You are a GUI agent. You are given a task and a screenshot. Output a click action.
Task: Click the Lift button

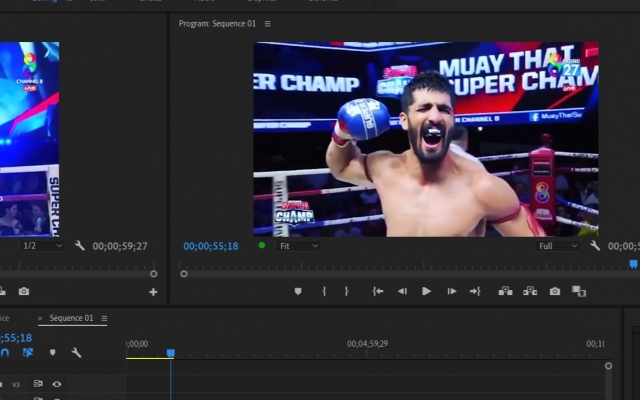(505, 291)
